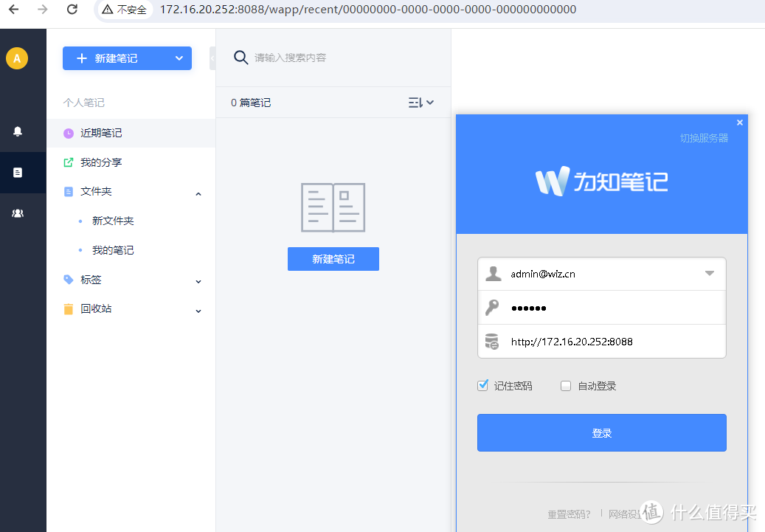The height and width of the screenshot is (532, 765).
Task: Enable the 自动登录 checkbox
Action: point(566,385)
